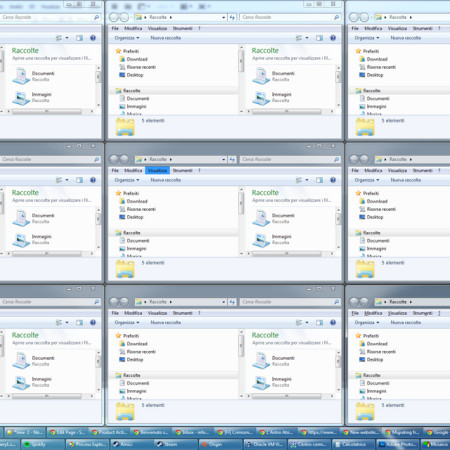The height and width of the screenshot is (450, 450).
Task: Click 5 elementi text in highlighted Visualizza window
Action: click(153, 263)
